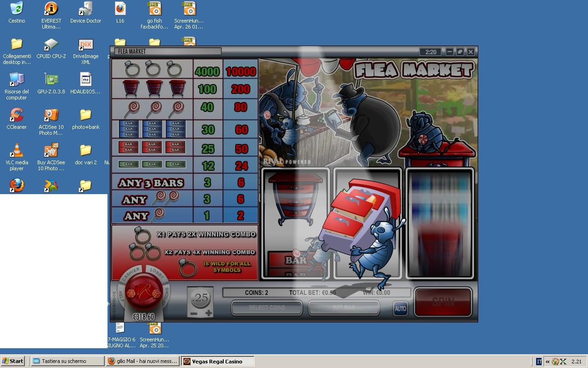Open the Windows Start menu
Screen dimensions: 588x368
click(13, 361)
